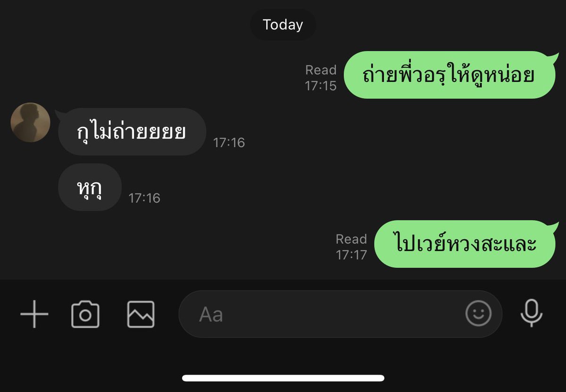Screen dimensions: 566x392
Task: Click the 17:16 timestamp beside หุกุ
Action: 145,198
